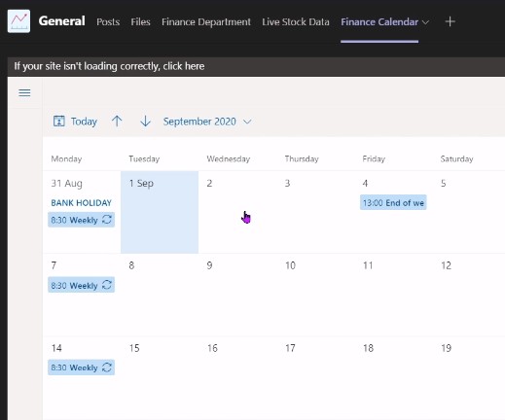Open the BANK HOLIDAY event
This screenshot has width=505, height=420.
(81, 203)
